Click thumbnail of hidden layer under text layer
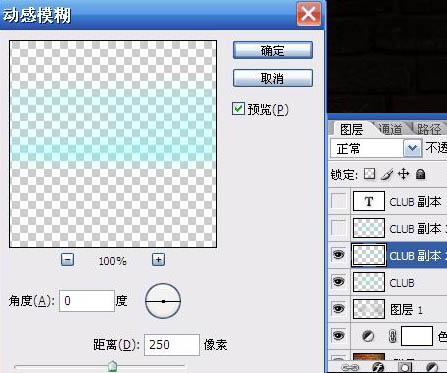Screen dimensions: 447x373 [369, 228]
